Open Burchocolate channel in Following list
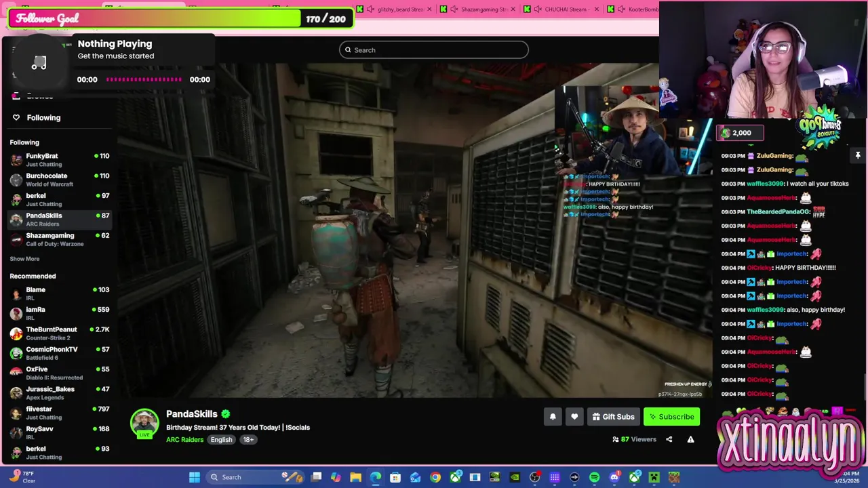This screenshot has height=488, width=868. point(60,180)
